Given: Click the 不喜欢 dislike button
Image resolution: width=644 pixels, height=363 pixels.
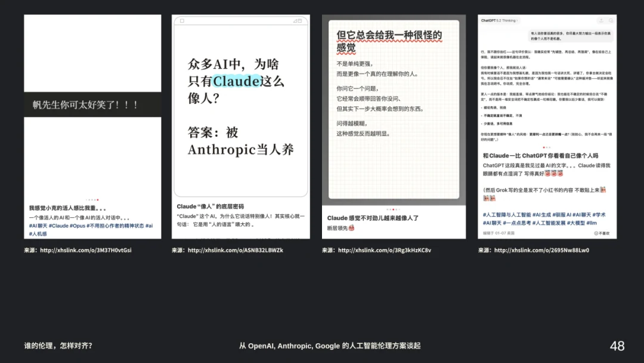Looking at the screenshot, I should point(602,233).
